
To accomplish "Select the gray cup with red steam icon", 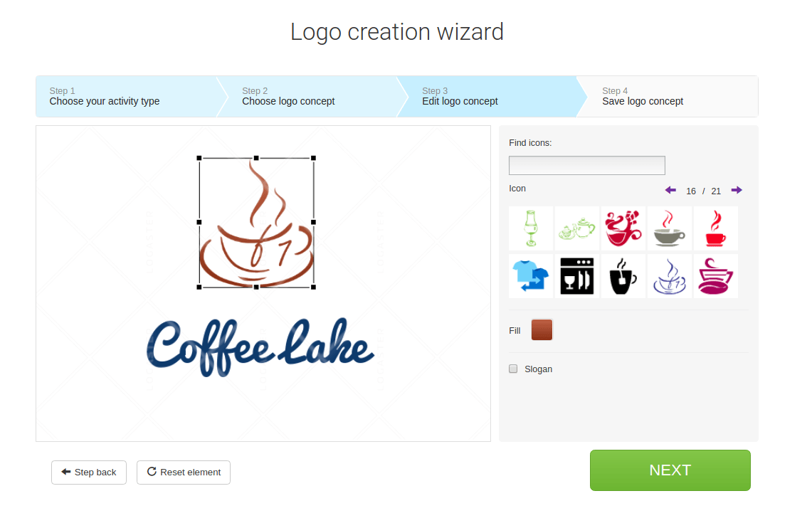I will 669,228.
